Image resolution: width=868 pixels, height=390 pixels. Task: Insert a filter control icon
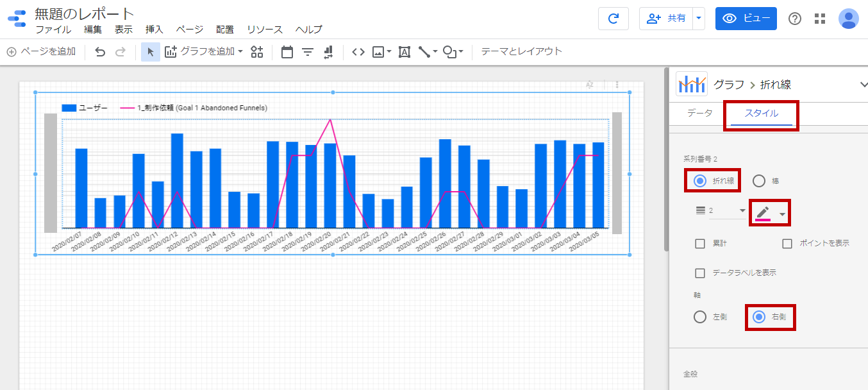point(308,52)
